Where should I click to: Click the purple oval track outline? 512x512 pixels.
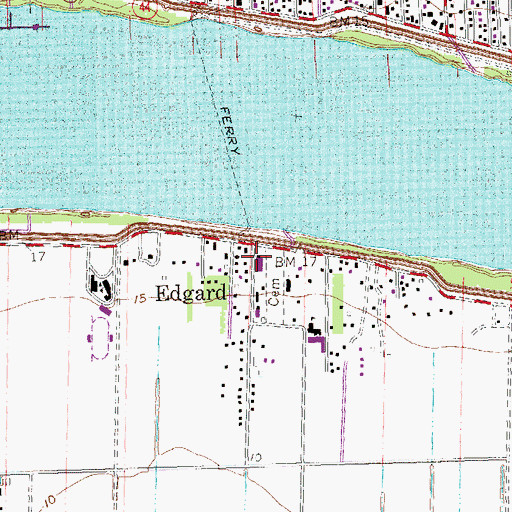point(100,338)
